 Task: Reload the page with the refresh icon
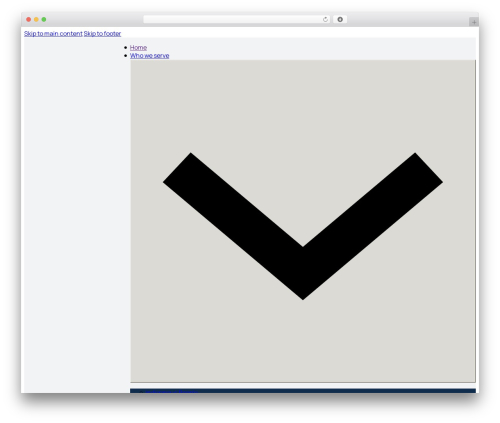click(x=325, y=19)
